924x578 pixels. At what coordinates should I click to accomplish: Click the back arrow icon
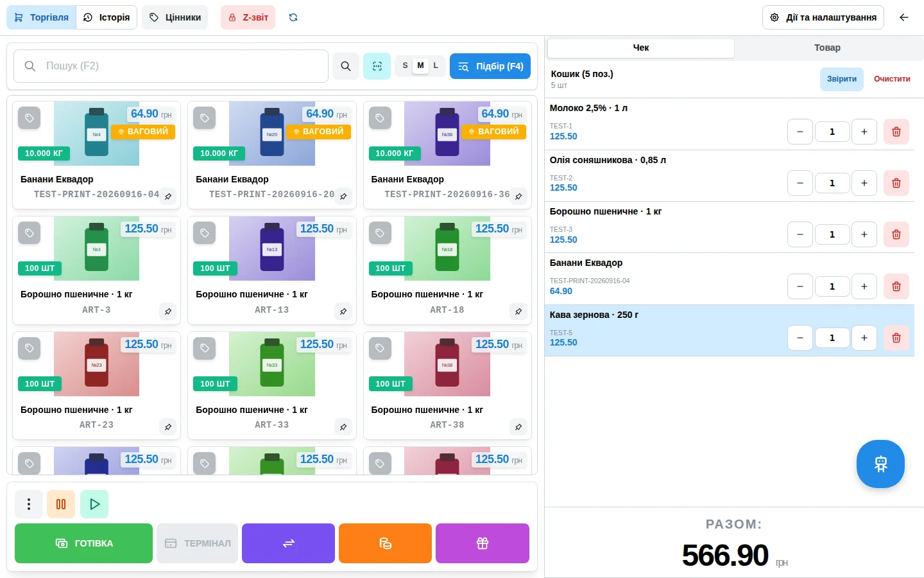tap(904, 17)
